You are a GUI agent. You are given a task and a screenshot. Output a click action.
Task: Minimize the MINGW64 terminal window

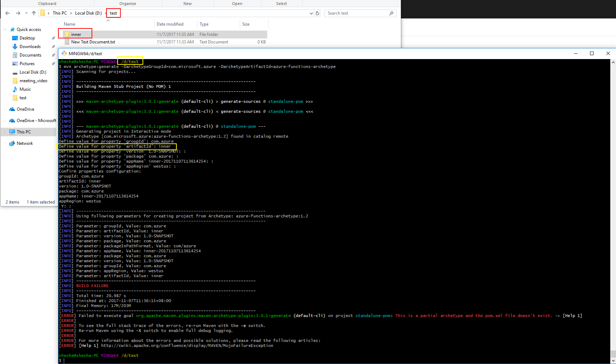click(575, 53)
